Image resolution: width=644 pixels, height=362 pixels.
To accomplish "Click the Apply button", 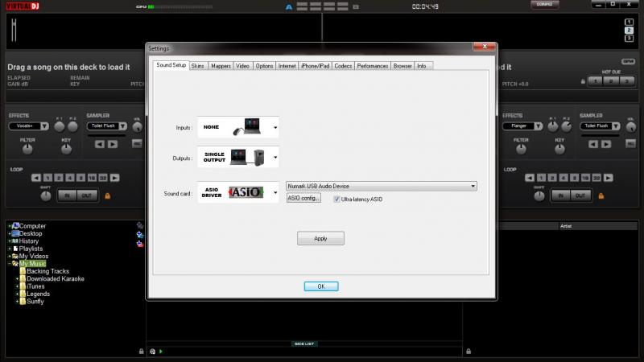I will pos(320,238).
